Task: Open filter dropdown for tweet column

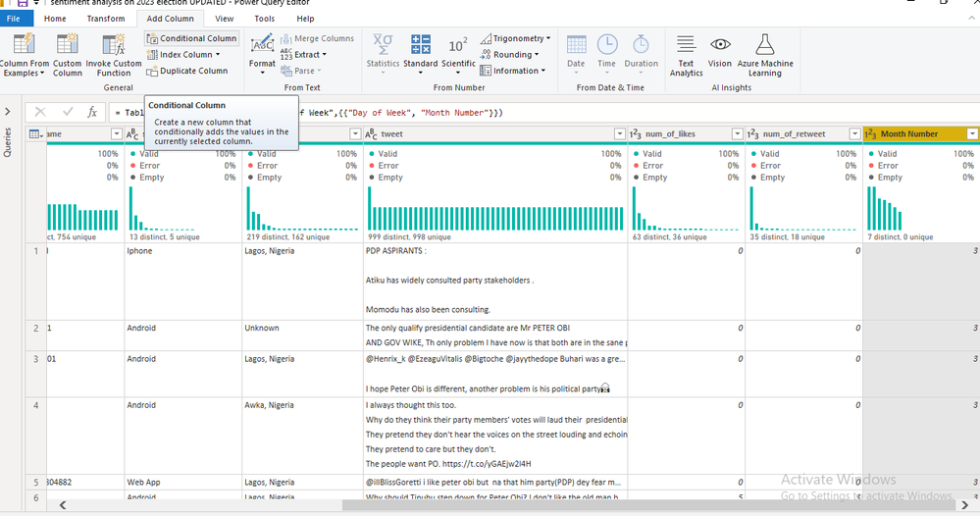Action: (x=619, y=133)
